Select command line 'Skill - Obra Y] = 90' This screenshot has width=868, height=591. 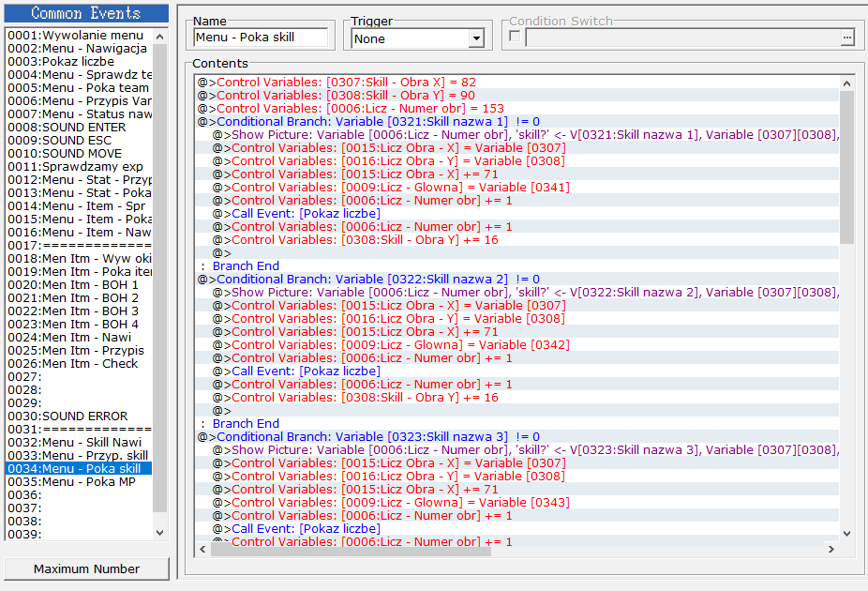517,96
